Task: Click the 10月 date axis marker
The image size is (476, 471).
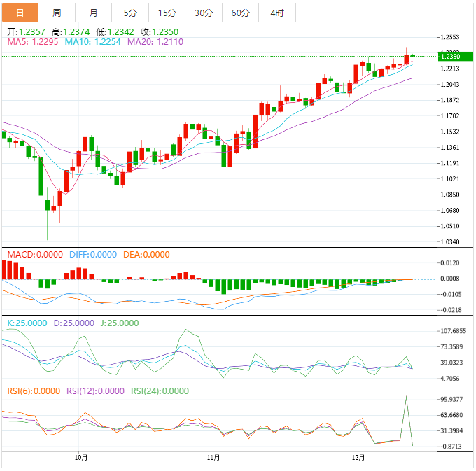Action: 81,457
